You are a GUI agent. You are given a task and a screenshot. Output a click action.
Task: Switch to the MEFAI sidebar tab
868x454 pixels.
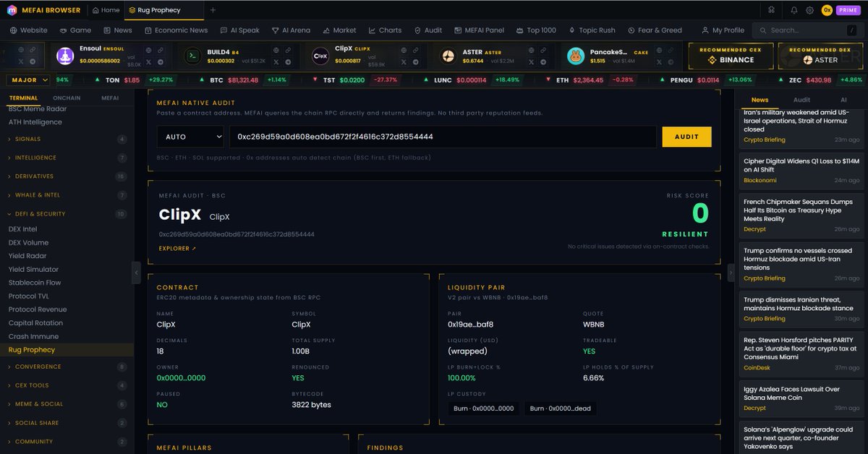(x=110, y=98)
